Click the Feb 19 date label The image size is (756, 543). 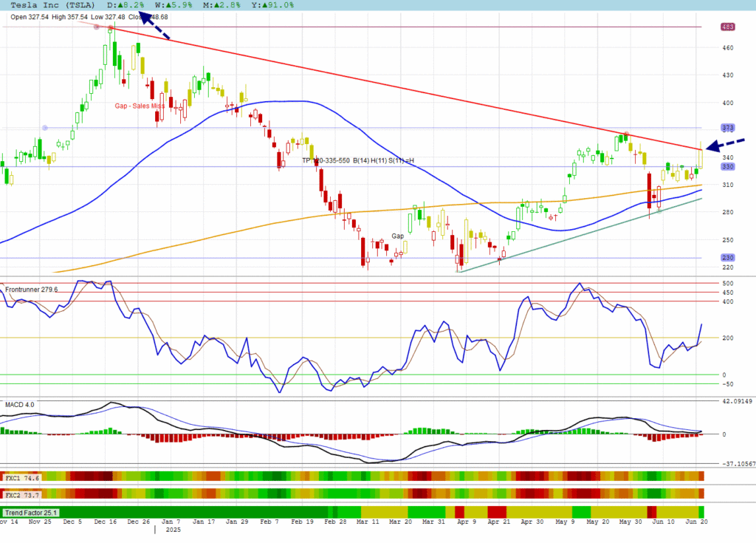point(302,522)
